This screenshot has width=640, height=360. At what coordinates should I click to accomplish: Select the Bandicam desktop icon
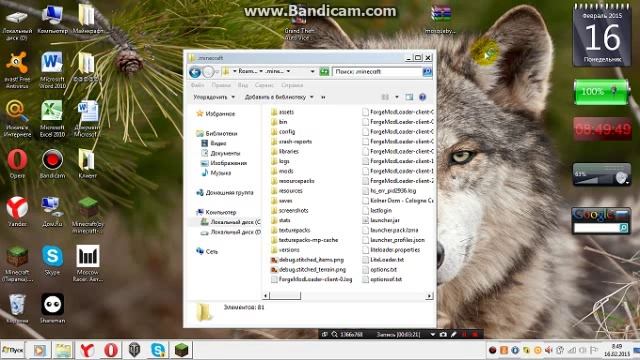coord(52,164)
